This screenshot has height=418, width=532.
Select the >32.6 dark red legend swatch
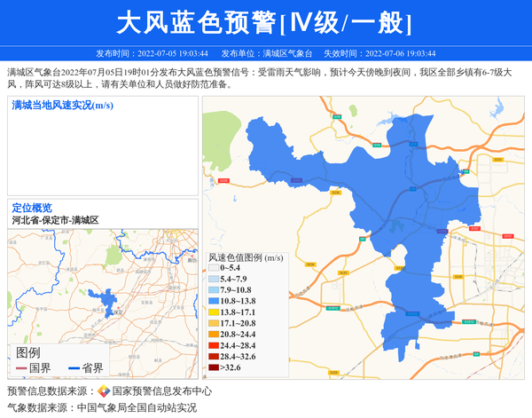(214, 367)
